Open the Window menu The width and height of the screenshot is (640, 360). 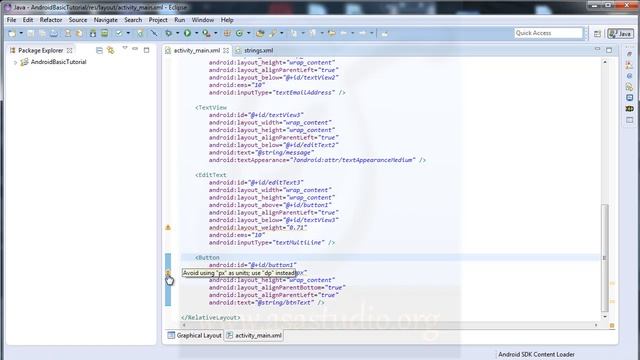(x=203, y=20)
